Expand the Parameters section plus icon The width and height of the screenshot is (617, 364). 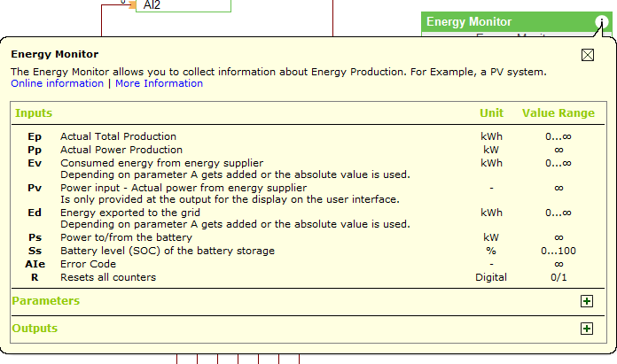coord(586,301)
